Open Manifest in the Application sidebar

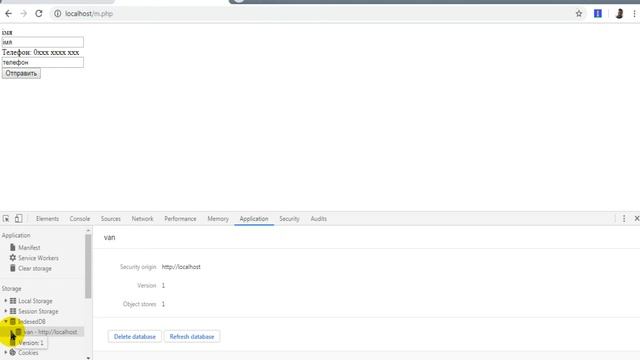pyautogui.click(x=29, y=247)
